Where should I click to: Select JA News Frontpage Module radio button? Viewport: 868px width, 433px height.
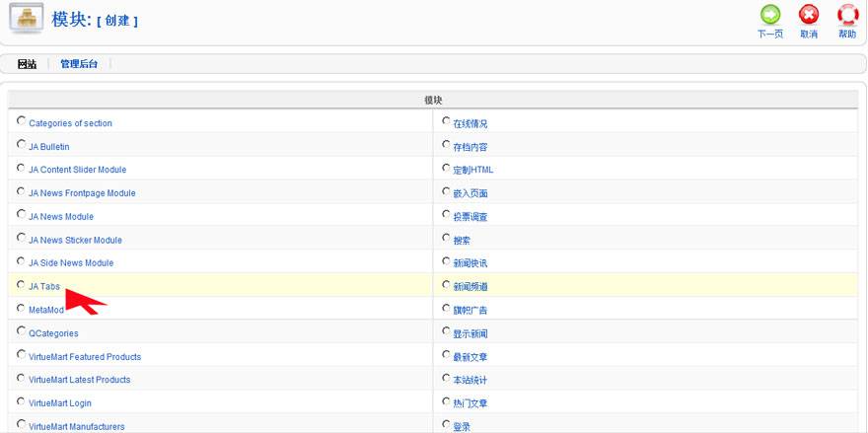point(21,191)
